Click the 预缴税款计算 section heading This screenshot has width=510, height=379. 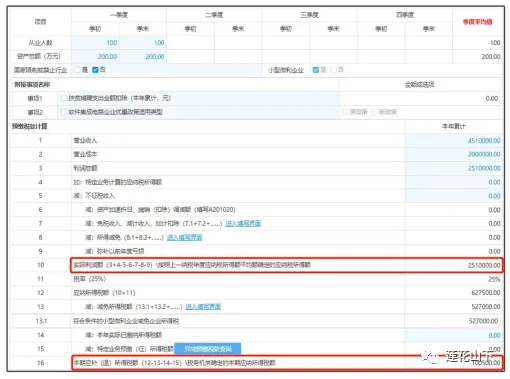pyautogui.click(x=30, y=126)
